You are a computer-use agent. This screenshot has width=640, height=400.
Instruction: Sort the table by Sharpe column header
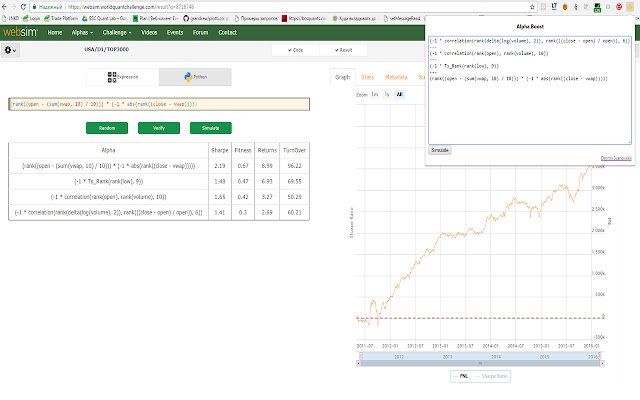point(220,150)
